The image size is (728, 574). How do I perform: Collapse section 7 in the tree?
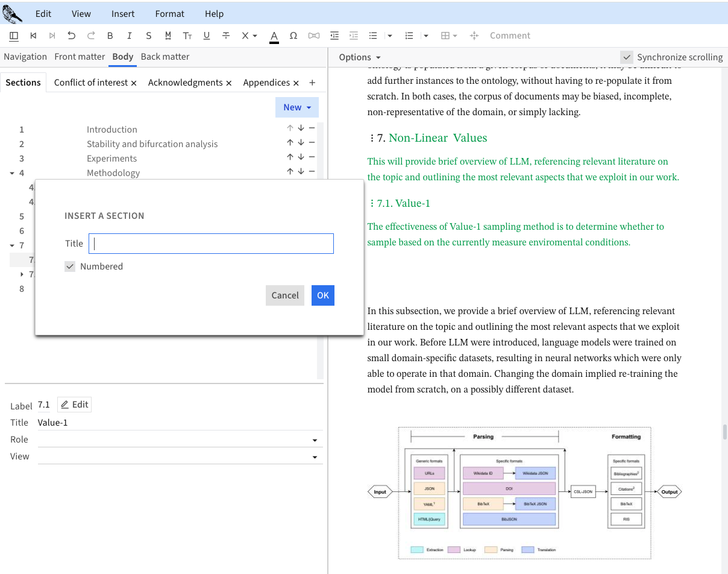12,245
